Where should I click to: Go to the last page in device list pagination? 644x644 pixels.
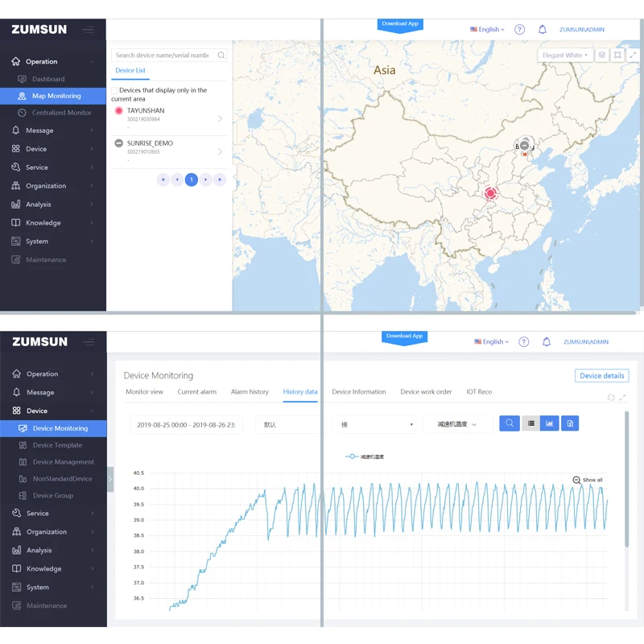coord(221,180)
